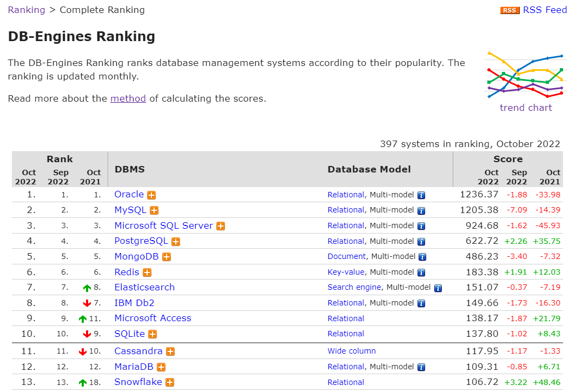This screenshot has width=576, height=392.
Task: Click the Score column header
Action: (508, 159)
